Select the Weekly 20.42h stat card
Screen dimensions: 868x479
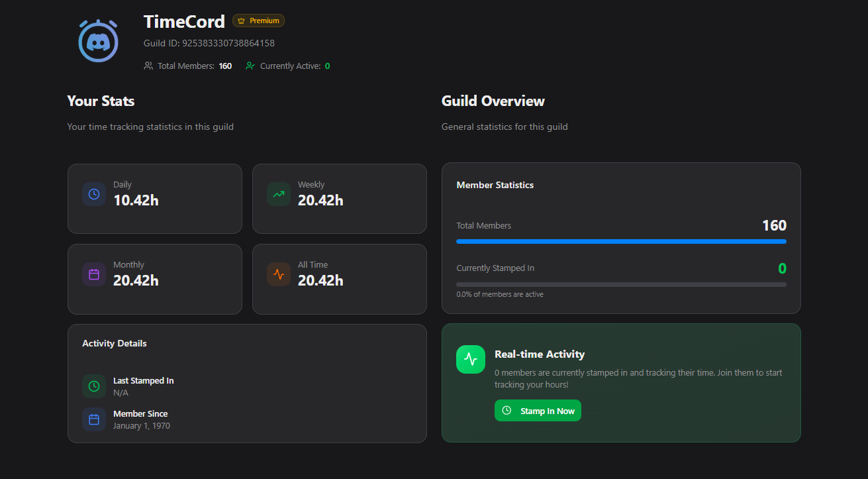[339, 199]
